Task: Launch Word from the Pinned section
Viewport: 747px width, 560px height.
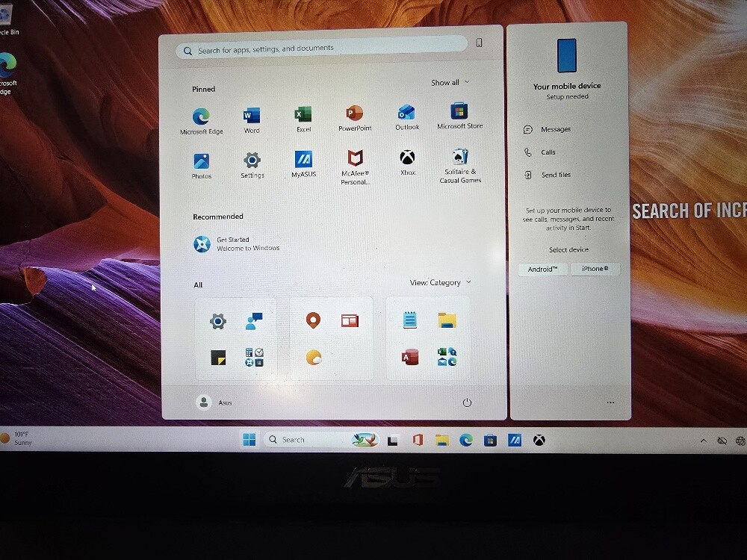Action: click(252, 120)
